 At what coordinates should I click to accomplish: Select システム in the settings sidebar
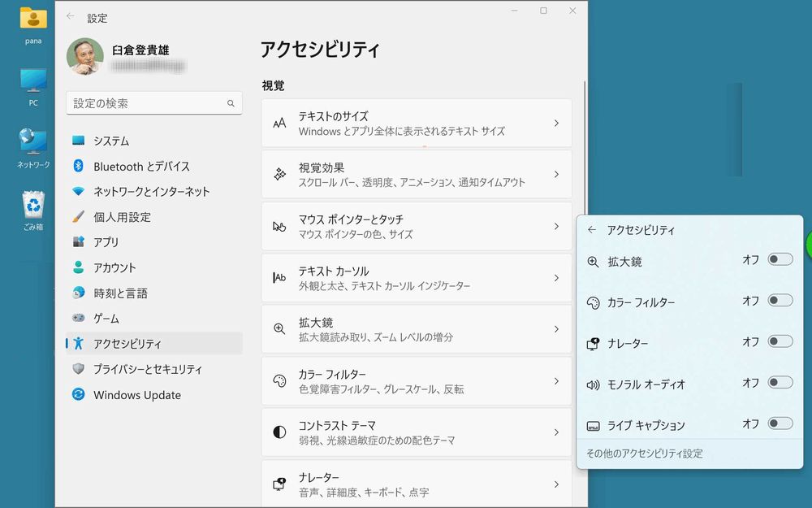coord(111,141)
